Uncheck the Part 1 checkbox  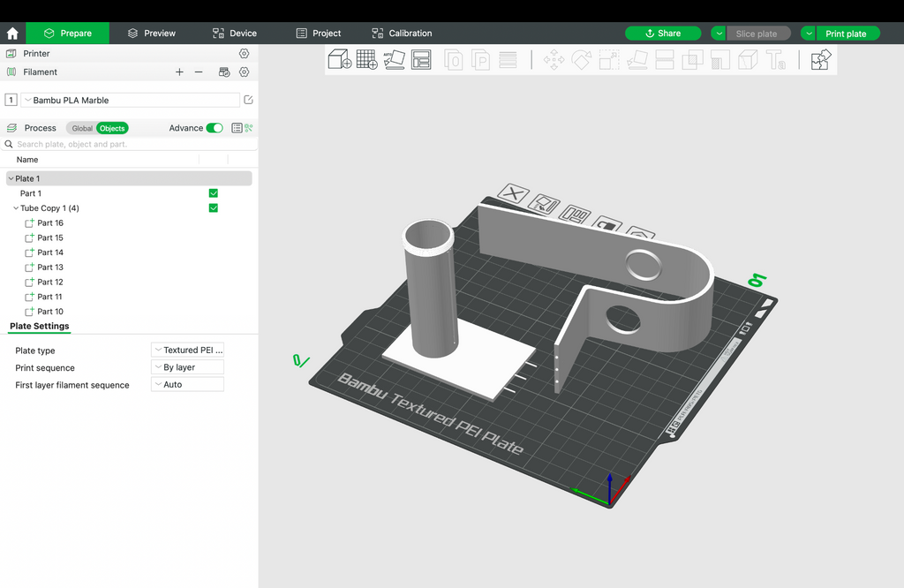pos(214,193)
